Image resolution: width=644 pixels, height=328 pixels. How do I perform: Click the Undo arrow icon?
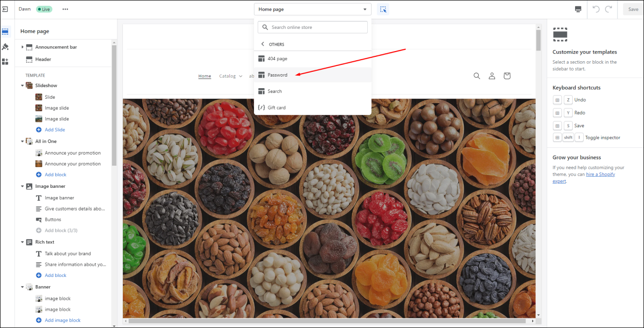tap(596, 9)
